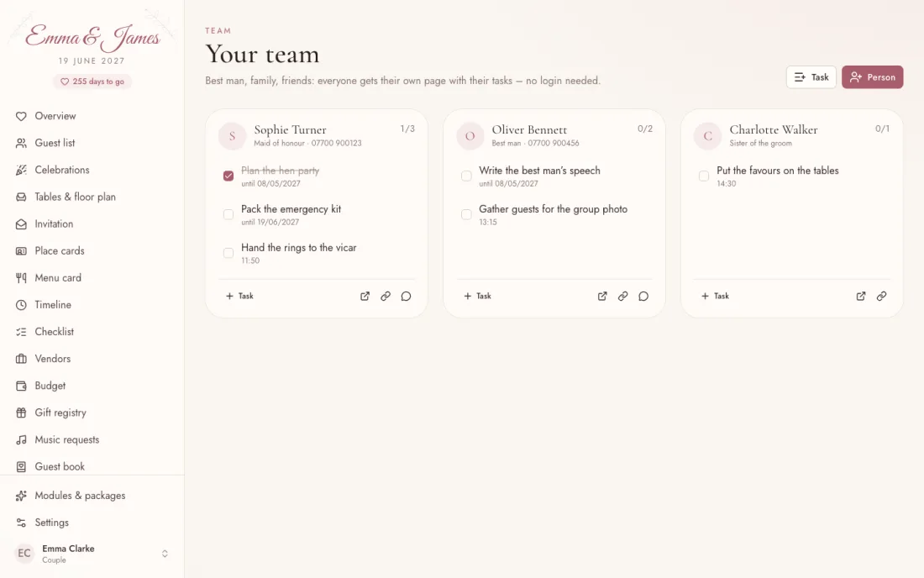Viewport: 924px width, 578px height.
Task: Expand the Emma Clarke account switcher
Action: 165,554
